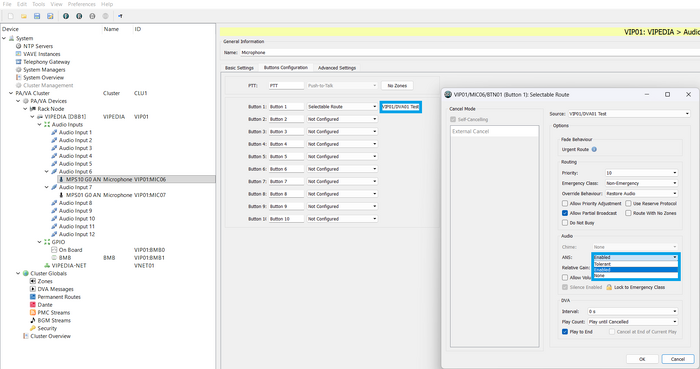Viewport: 700px width, 369px height.
Task: Enable Allow Priority Adjustment checkbox
Action: pyautogui.click(x=565, y=203)
